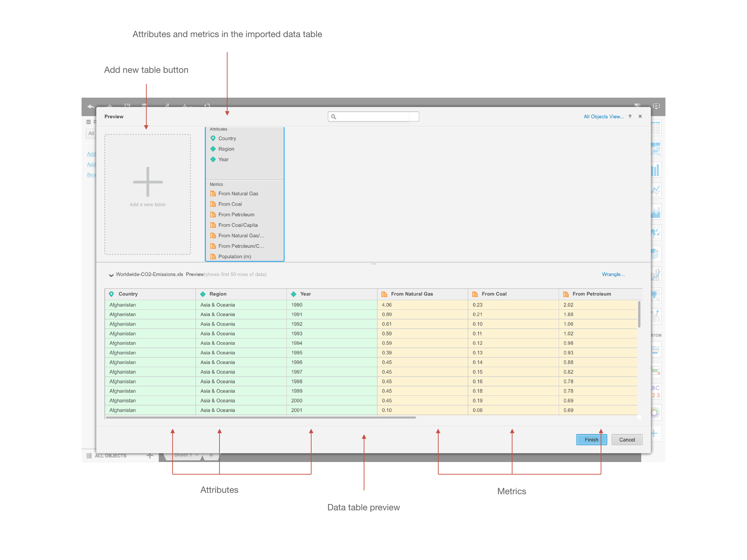Click the Add a new table plus

pos(148,182)
